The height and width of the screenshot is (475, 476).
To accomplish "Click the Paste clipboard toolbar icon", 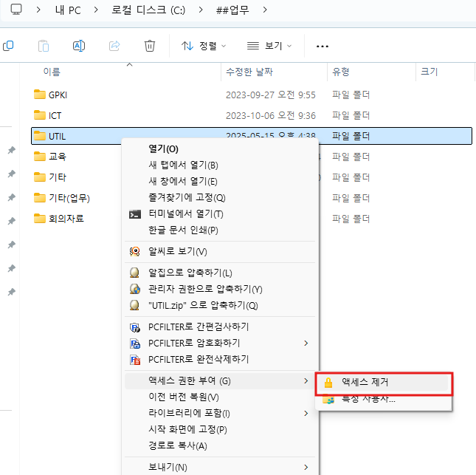I will point(44,46).
